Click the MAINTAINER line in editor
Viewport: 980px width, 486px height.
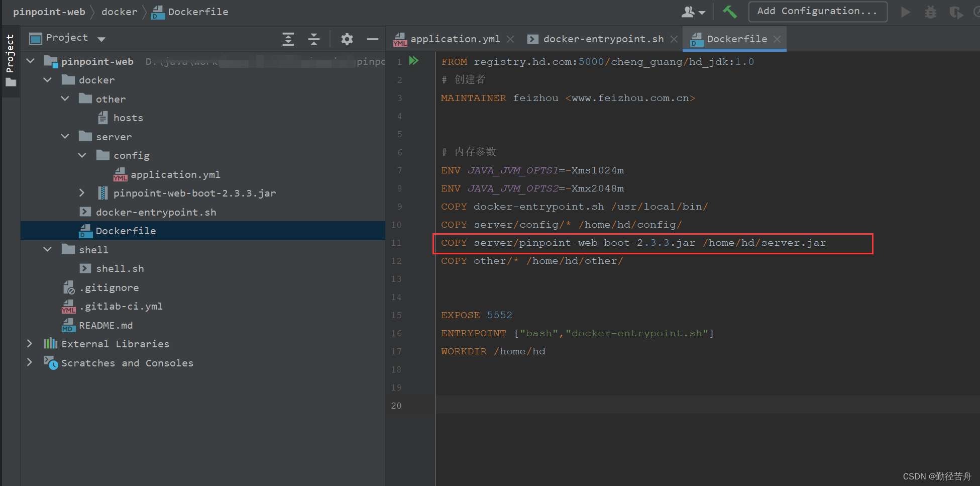568,98
